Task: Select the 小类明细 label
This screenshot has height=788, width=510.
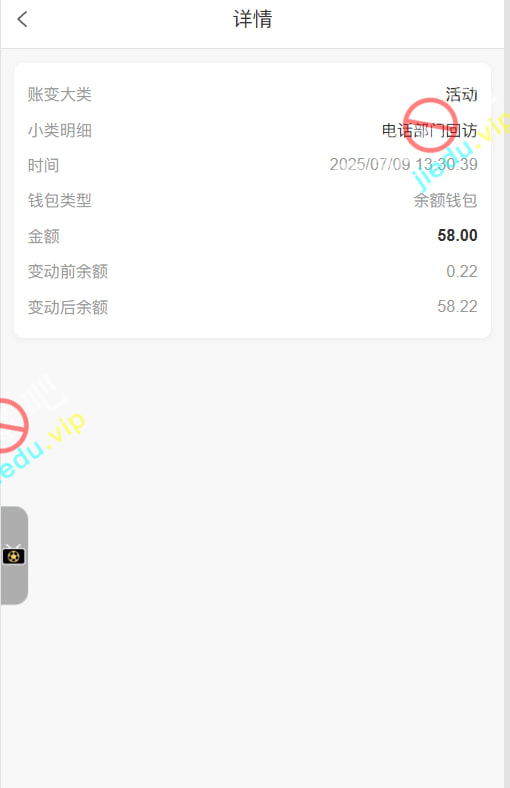Action: click(60, 130)
